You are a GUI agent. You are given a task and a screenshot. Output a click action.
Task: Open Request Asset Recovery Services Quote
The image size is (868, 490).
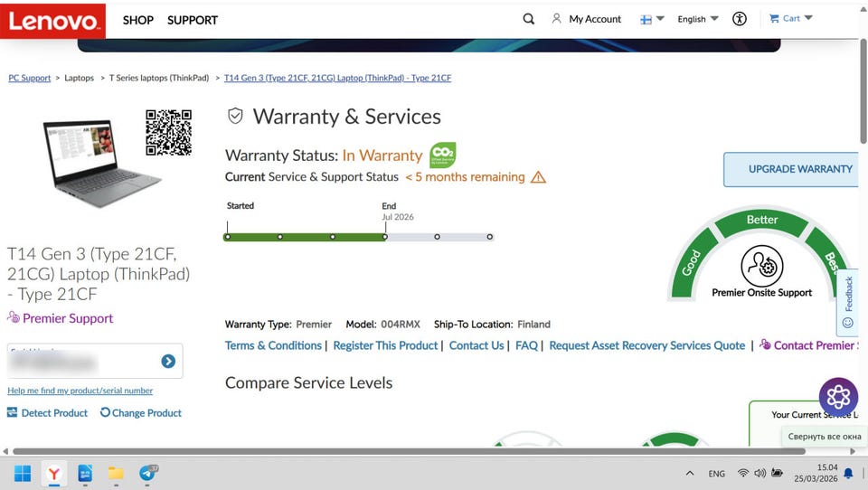(x=647, y=345)
